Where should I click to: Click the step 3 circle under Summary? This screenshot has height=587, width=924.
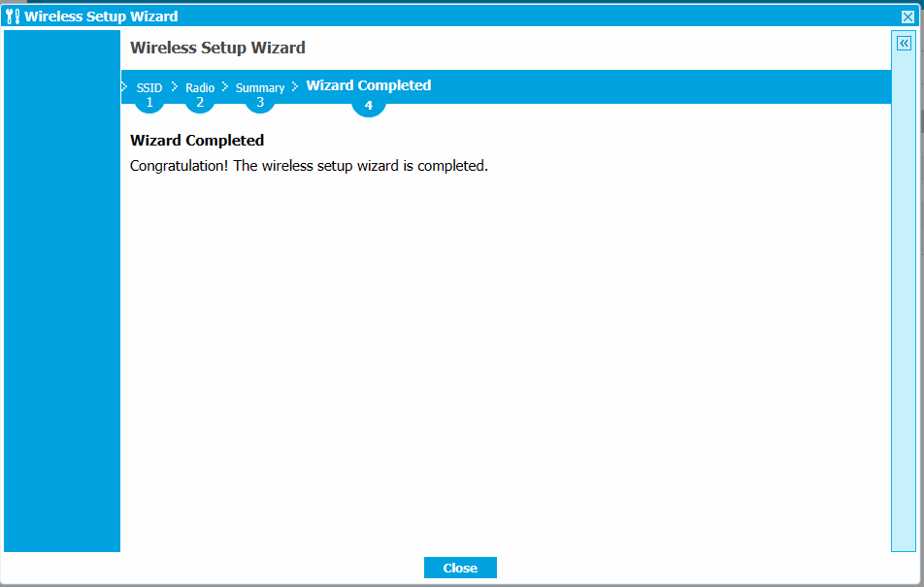coord(260,103)
